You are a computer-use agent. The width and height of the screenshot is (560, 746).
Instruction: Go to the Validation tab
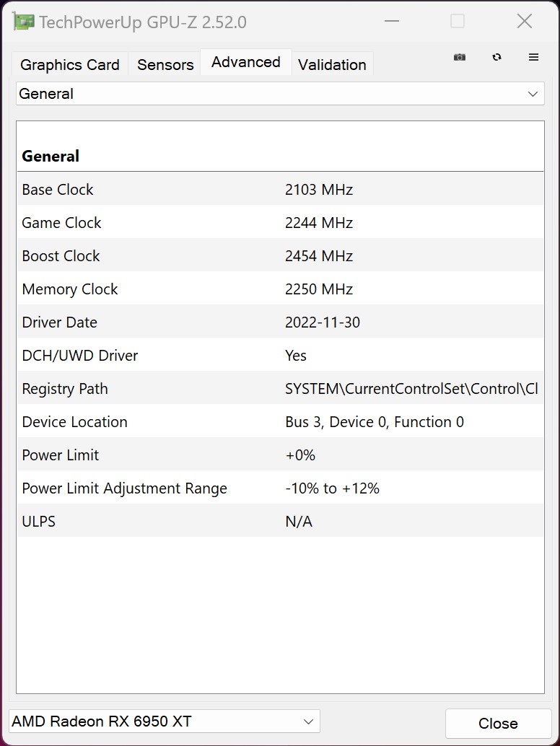click(332, 65)
